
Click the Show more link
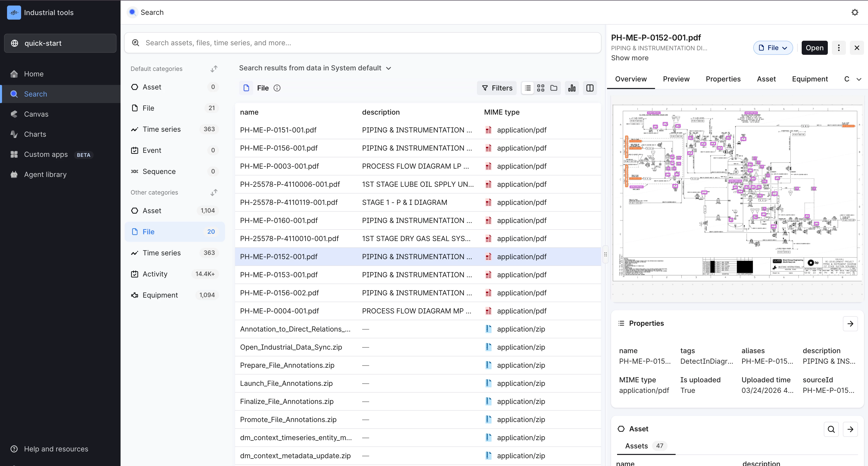629,58
